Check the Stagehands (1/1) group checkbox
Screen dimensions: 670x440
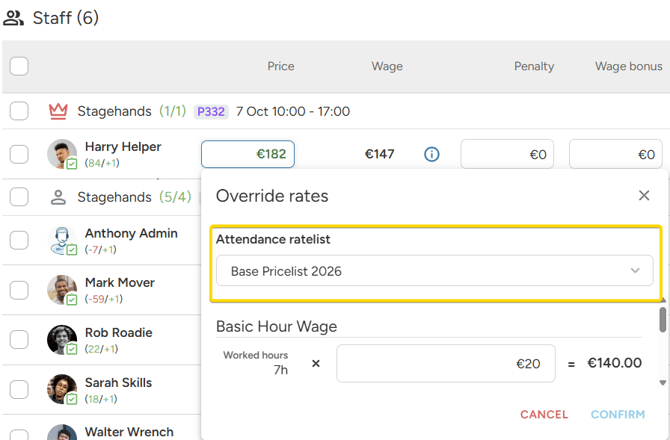(19, 111)
